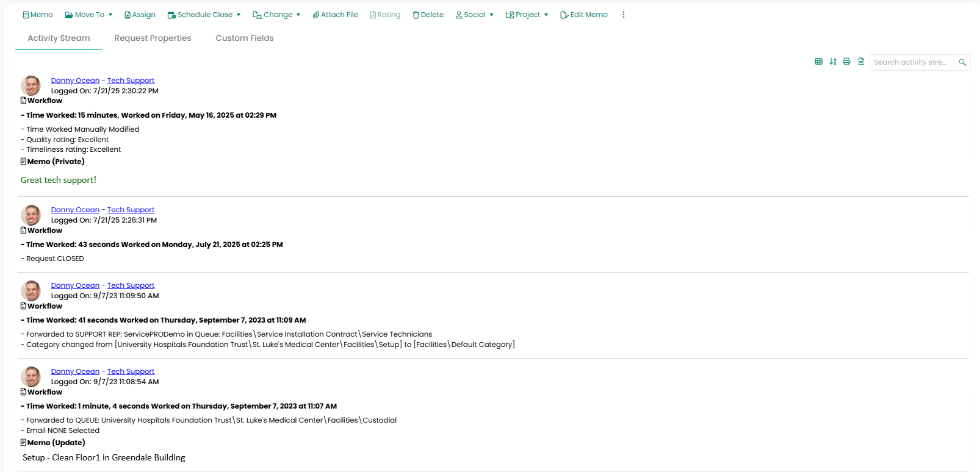Viewport: 980px width, 472px height.
Task: Switch to grid view of activity stream
Action: [818, 62]
